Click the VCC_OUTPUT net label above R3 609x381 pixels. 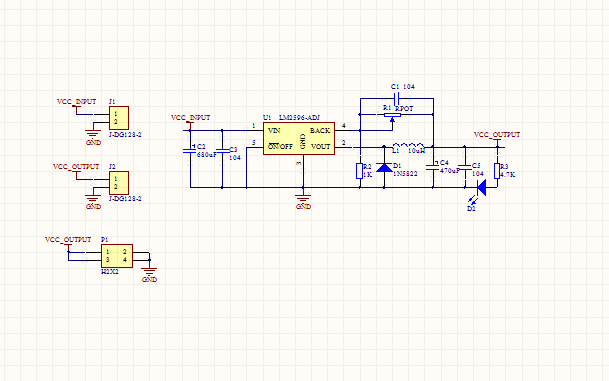pyautogui.click(x=497, y=135)
